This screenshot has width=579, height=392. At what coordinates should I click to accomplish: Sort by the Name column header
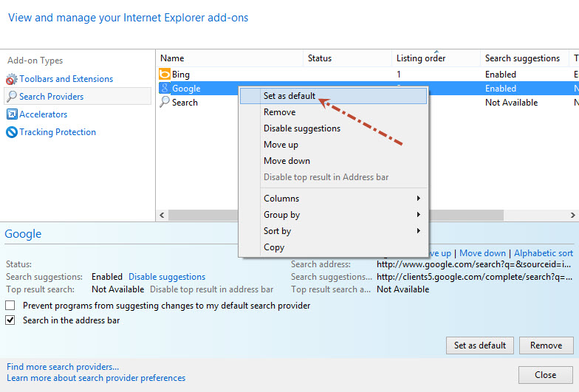pyautogui.click(x=230, y=58)
